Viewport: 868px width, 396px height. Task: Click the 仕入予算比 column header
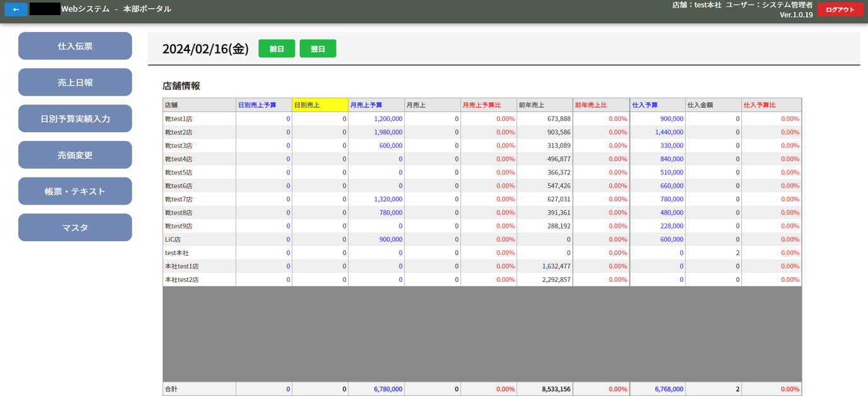[771, 105]
